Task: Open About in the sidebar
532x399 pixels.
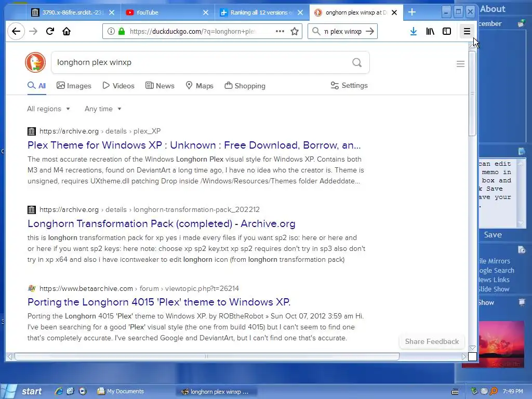Action: 493,9
